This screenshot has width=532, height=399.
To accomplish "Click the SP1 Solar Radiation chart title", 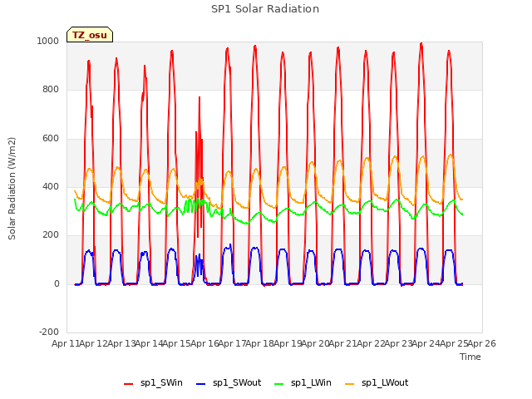I will (265, 9).
